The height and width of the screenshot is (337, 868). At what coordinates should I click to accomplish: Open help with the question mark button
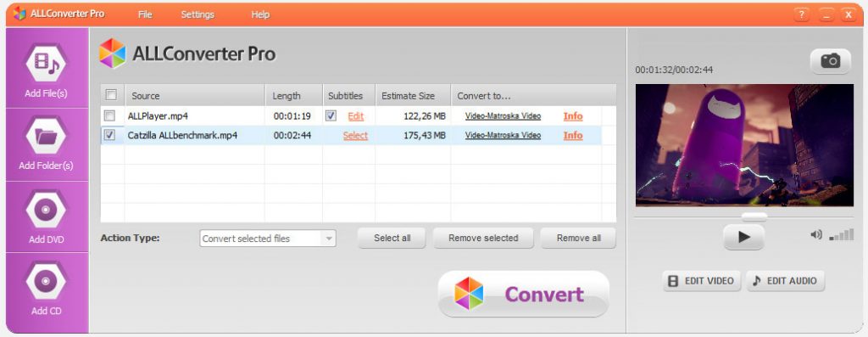click(x=801, y=15)
